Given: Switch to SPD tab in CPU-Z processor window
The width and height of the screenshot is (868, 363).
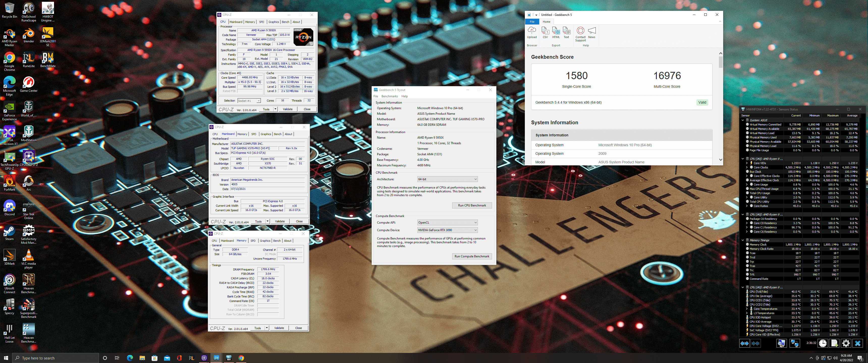Looking at the screenshot, I should click(x=261, y=22).
